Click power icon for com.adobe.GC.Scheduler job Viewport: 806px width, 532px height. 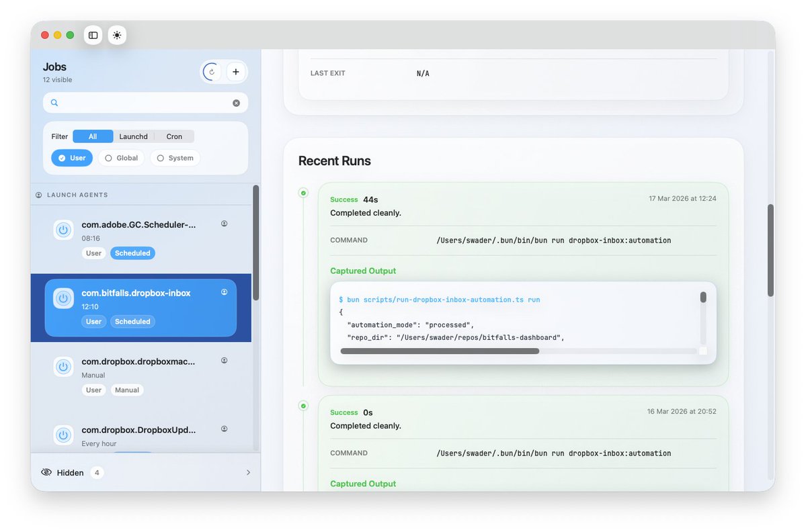(x=63, y=230)
